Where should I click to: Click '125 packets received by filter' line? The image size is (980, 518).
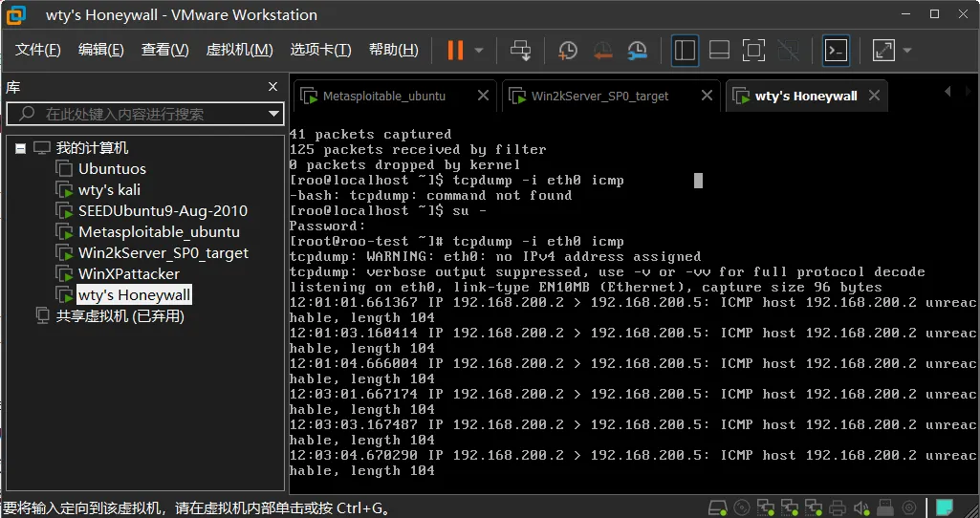click(418, 149)
